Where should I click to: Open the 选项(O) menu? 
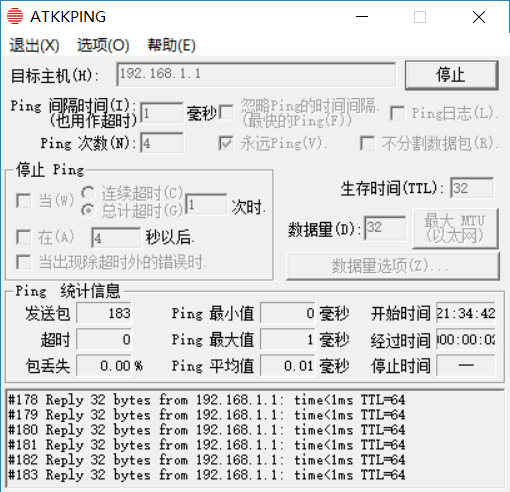click(x=103, y=45)
